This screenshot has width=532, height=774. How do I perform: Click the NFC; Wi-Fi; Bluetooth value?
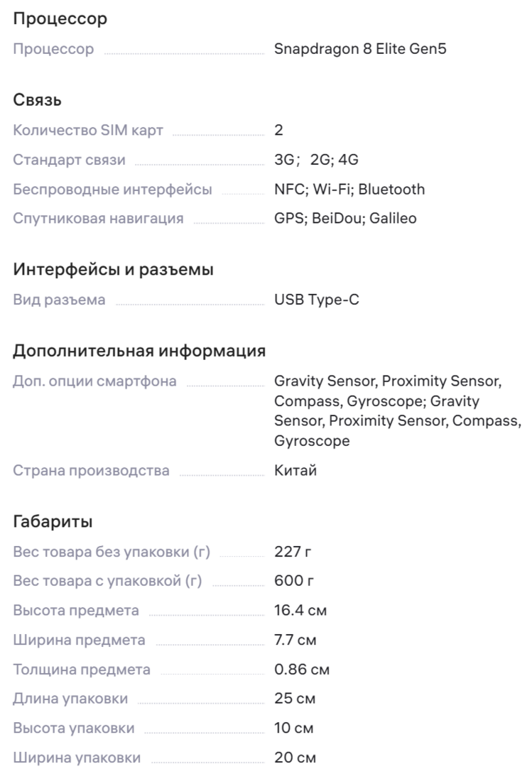click(x=349, y=190)
